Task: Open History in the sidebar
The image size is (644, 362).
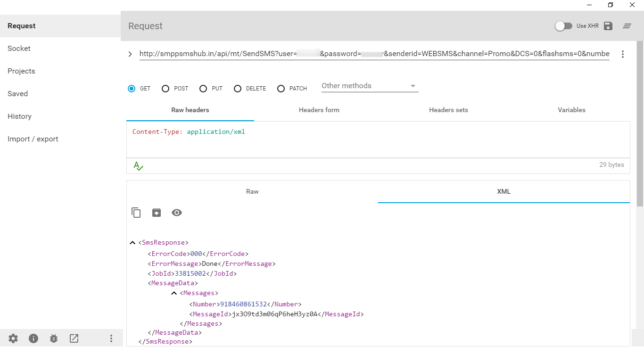Action: click(20, 116)
